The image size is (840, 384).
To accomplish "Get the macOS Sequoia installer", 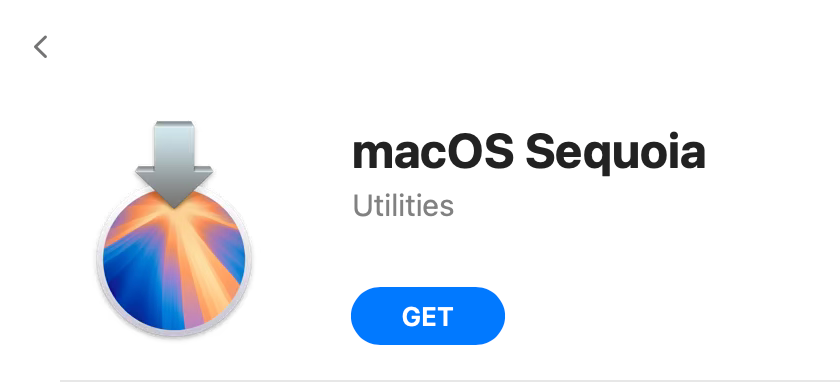I will coord(428,316).
